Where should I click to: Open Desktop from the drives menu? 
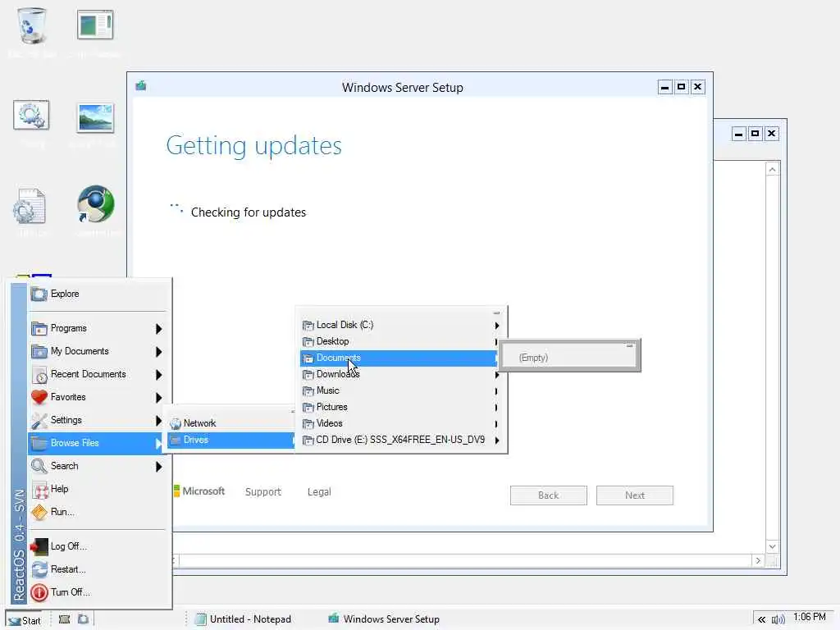coord(399,341)
